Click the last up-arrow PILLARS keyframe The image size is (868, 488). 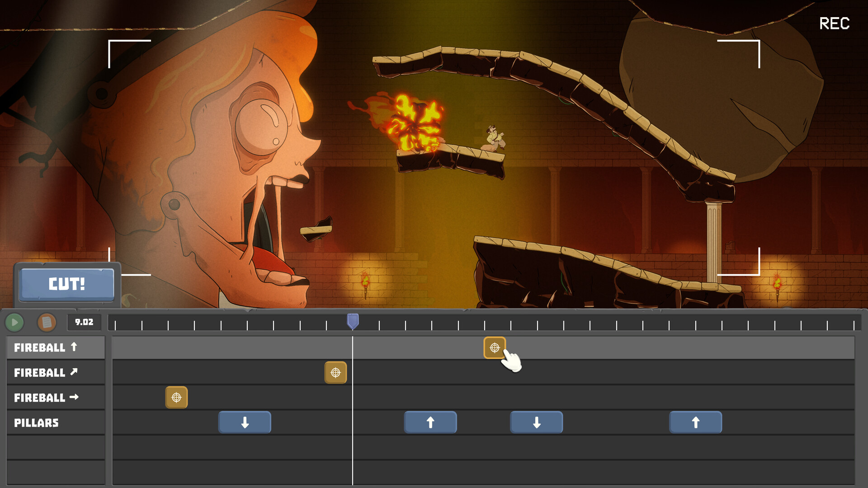tap(695, 422)
